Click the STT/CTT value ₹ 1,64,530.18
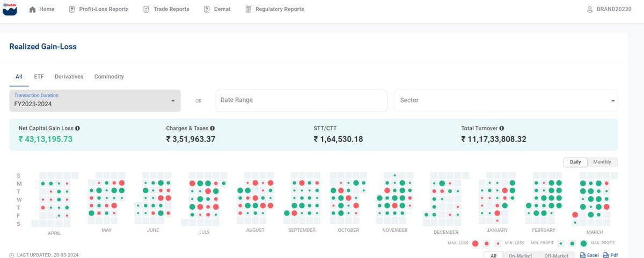 pyautogui.click(x=338, y=139)
